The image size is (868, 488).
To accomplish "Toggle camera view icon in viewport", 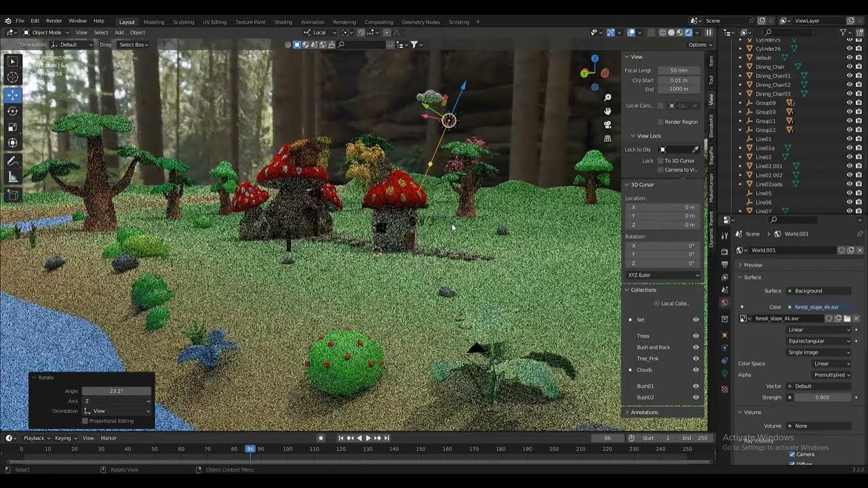I will tap(608, 125).
